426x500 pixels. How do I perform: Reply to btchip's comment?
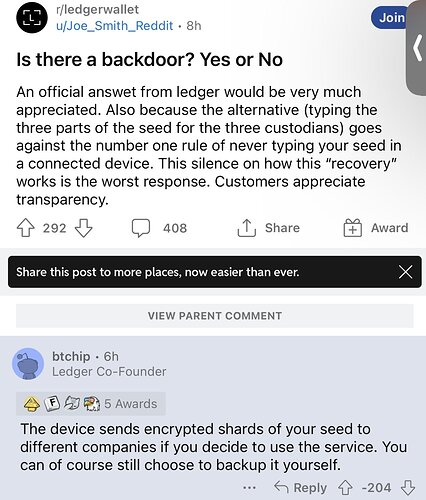(300, 488)
